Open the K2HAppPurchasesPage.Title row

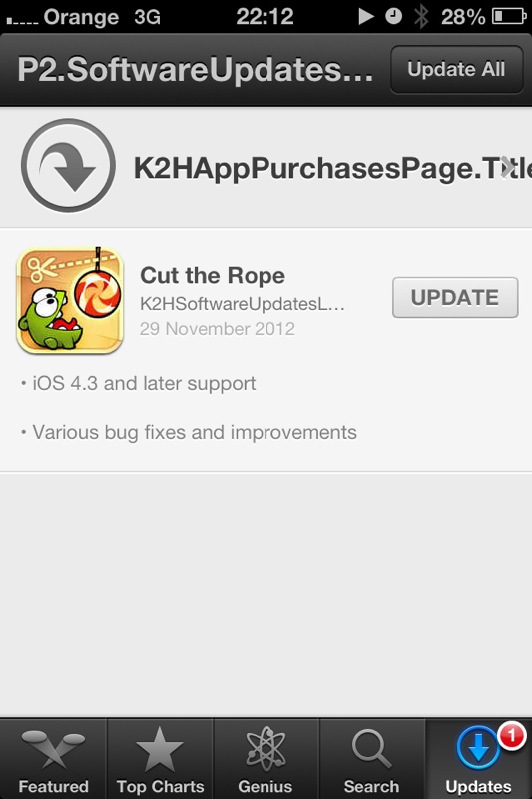266,167
